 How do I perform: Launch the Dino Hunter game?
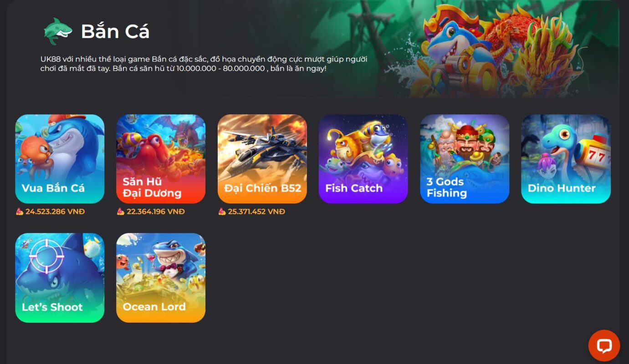tap(566, 159)
